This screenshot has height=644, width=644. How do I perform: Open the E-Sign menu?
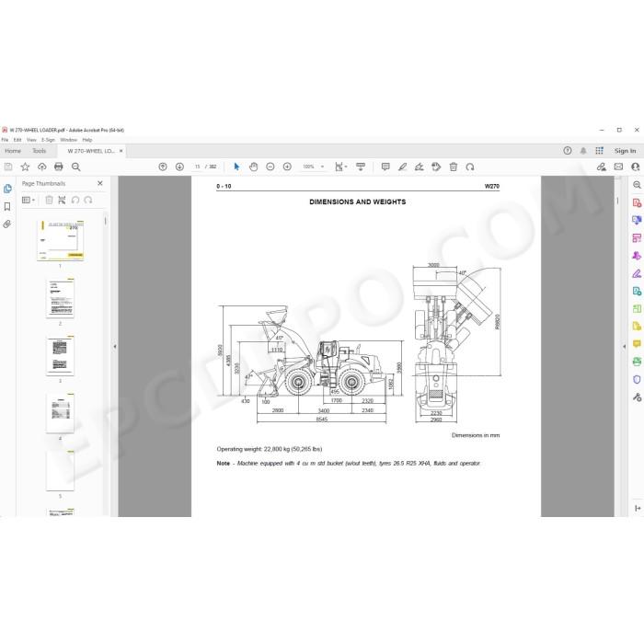pyautogui.click(x=48, y=140)
